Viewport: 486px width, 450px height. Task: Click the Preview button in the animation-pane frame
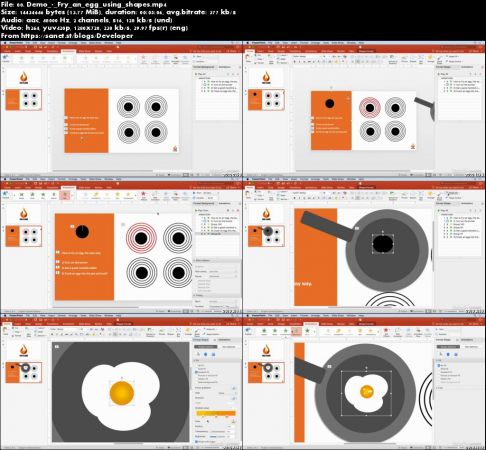[6, 195]
